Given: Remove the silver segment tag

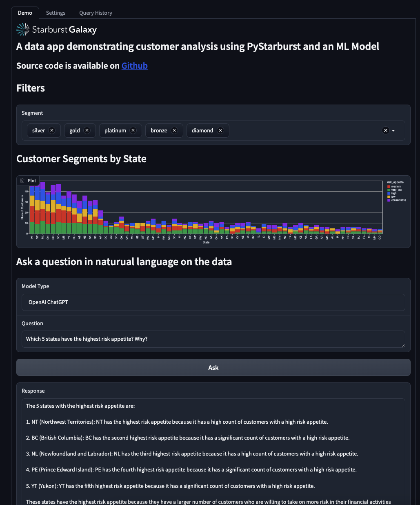Looking at the screenshot, I should click(52, 130).
